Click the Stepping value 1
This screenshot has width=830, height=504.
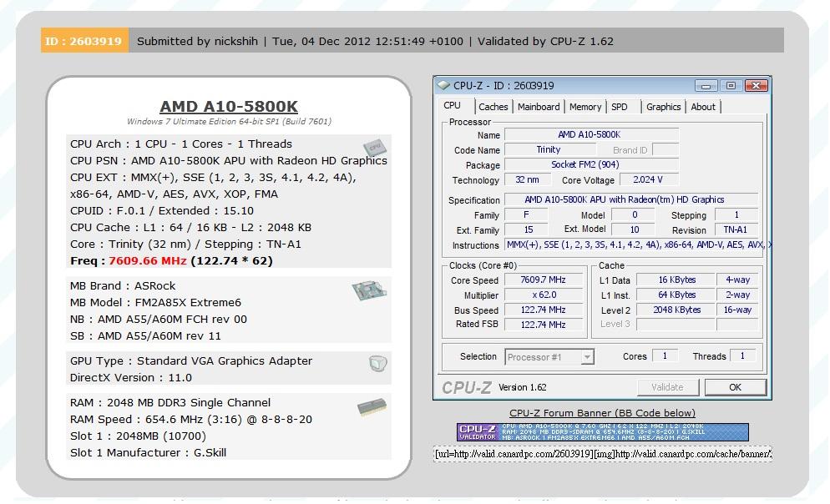click(x=736, y=214)
